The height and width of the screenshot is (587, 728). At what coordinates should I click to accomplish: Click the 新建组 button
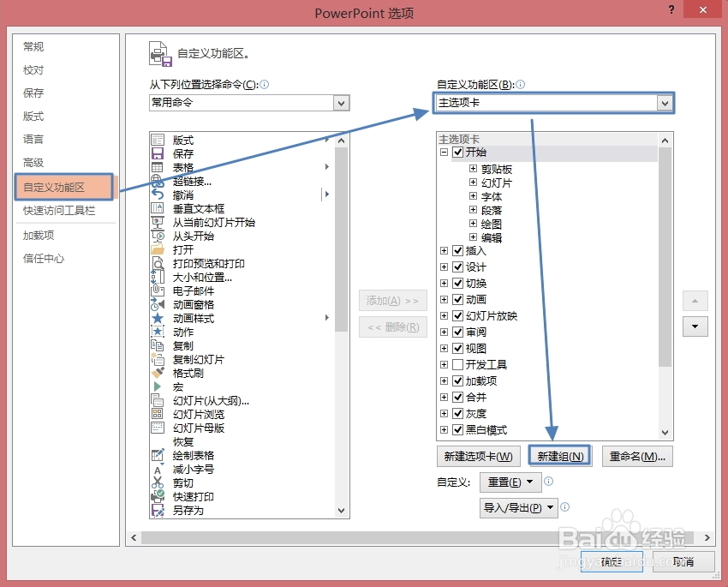coord(560,456)
